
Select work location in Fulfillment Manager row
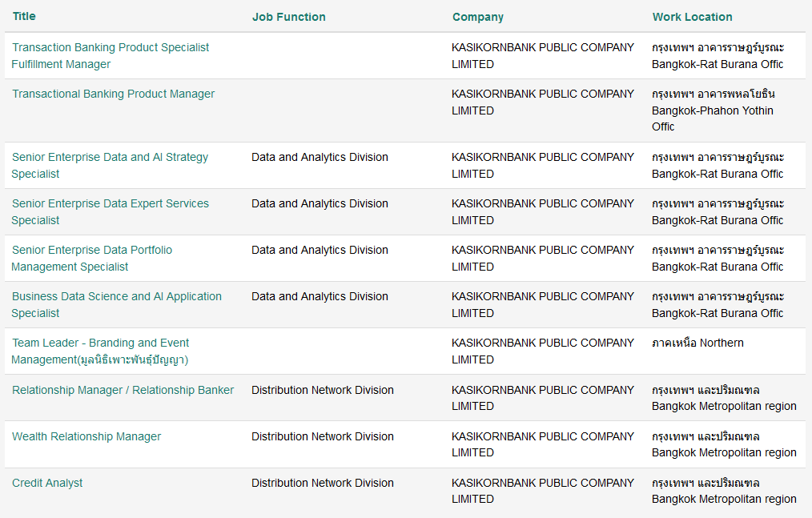(718, 56)
